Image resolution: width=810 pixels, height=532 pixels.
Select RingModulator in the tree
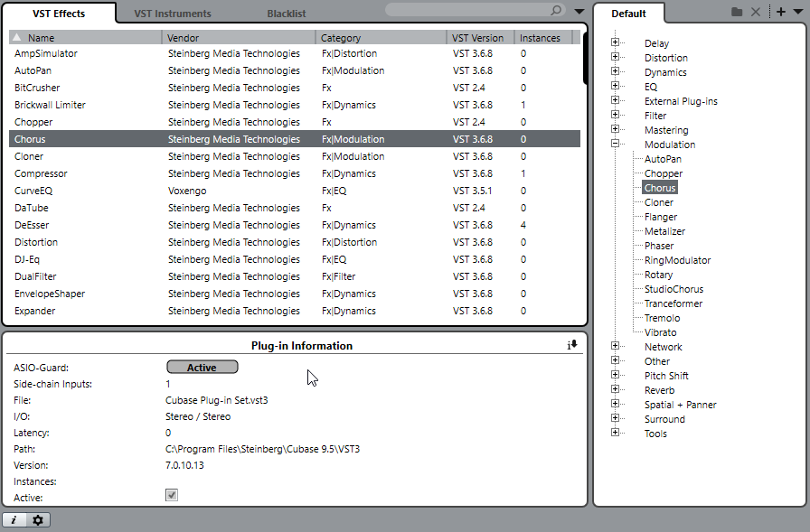[x=677, y=261]
